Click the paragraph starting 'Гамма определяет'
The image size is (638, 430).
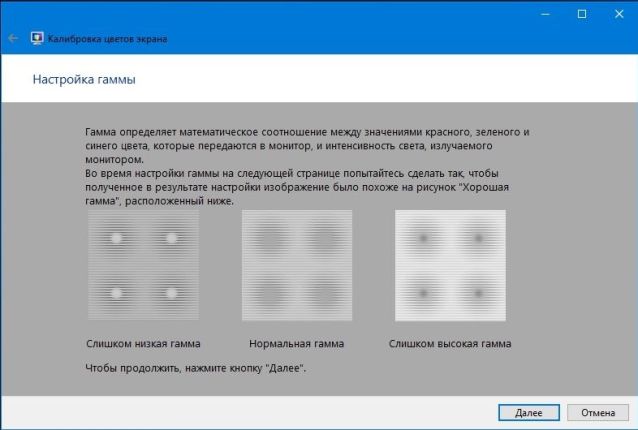pyautogui.click(x=307, y=146)
